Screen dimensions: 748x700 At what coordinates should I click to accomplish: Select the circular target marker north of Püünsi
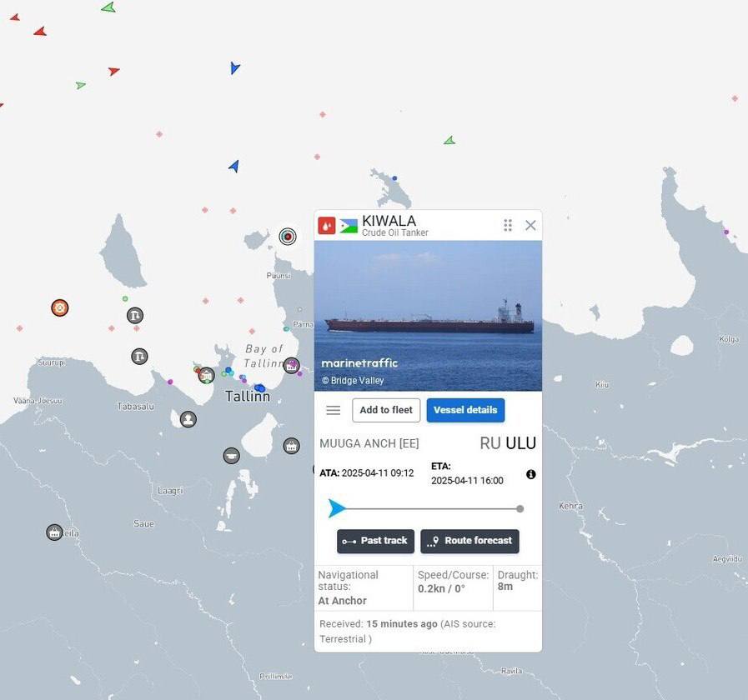[x=288, y=237]
